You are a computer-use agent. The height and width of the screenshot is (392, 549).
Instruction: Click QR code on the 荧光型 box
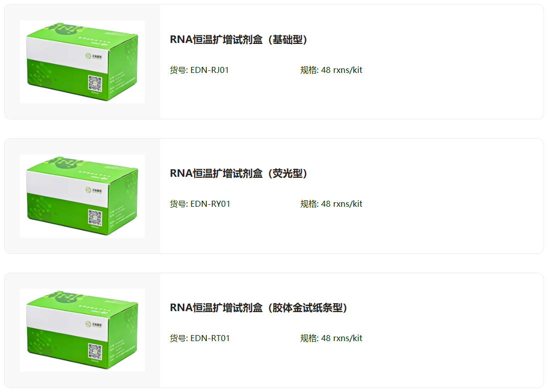(95, 218)
